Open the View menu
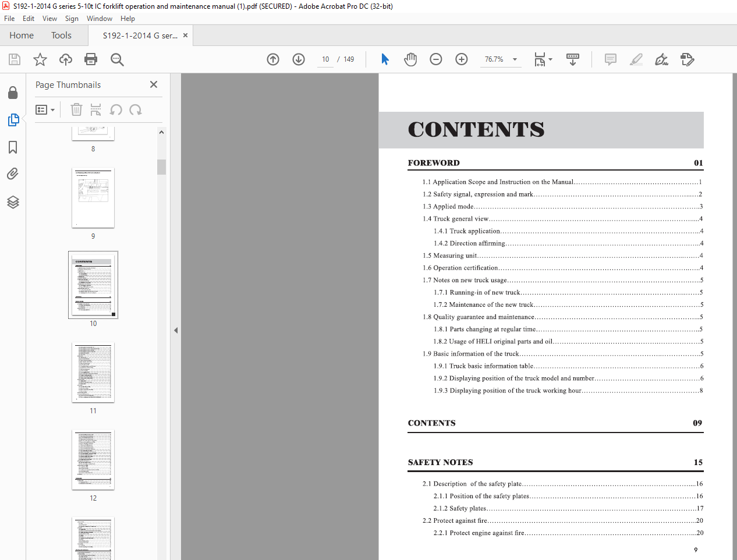737x560 pixels. pos(49,19)
